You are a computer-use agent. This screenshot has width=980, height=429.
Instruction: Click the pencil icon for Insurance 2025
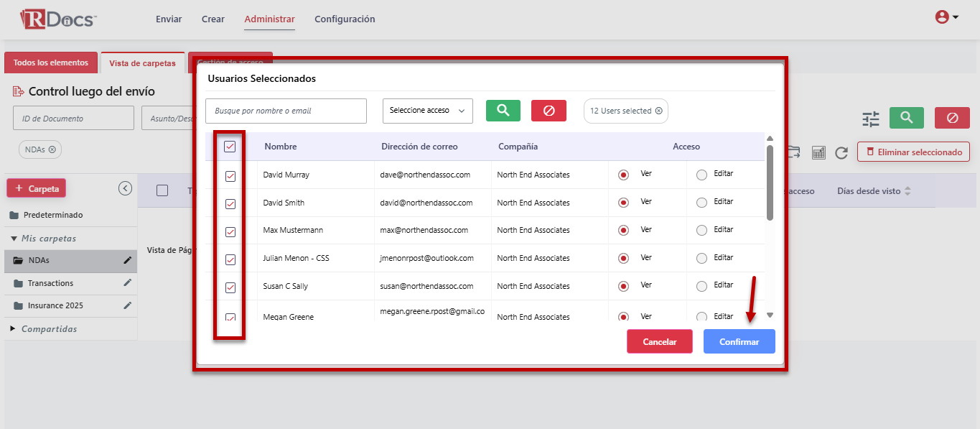[128, 305]
